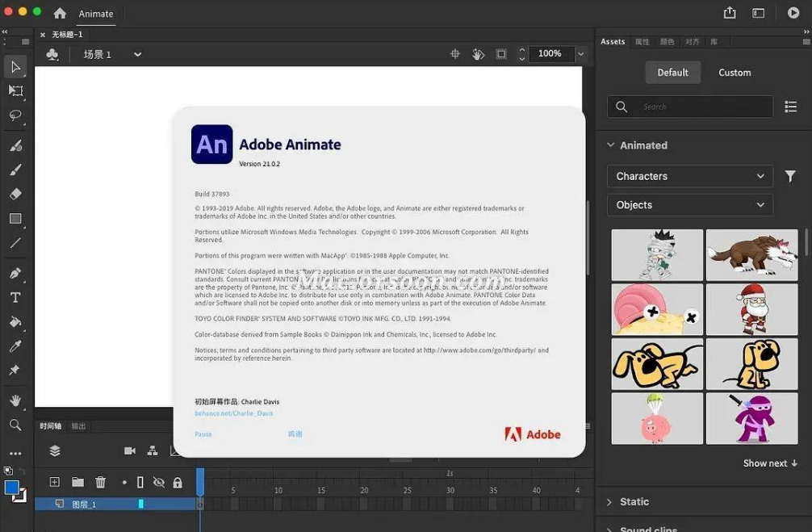Open the workspace switcher icon
This screenshot has height=532, width=812.
pos(758,13)
